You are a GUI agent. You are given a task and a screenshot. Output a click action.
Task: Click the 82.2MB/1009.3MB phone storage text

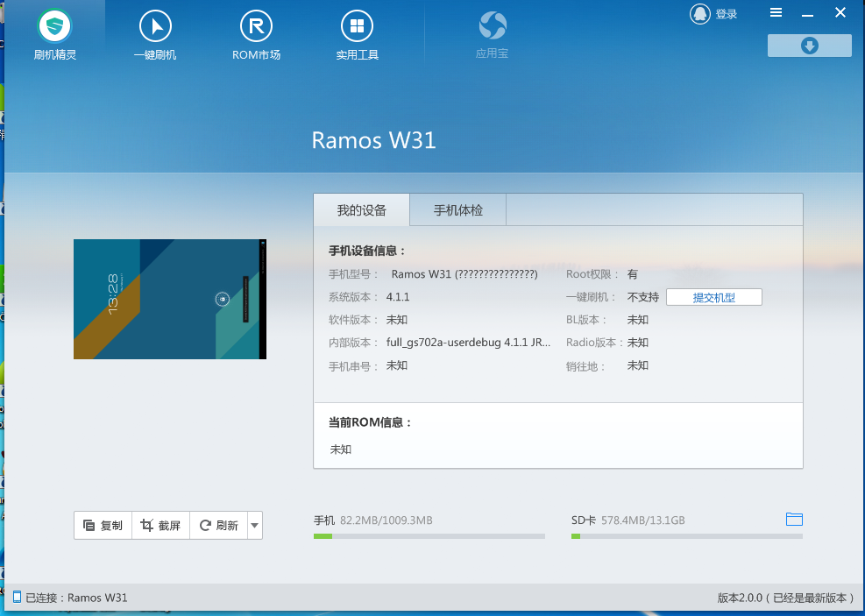(x=386, y=520)
